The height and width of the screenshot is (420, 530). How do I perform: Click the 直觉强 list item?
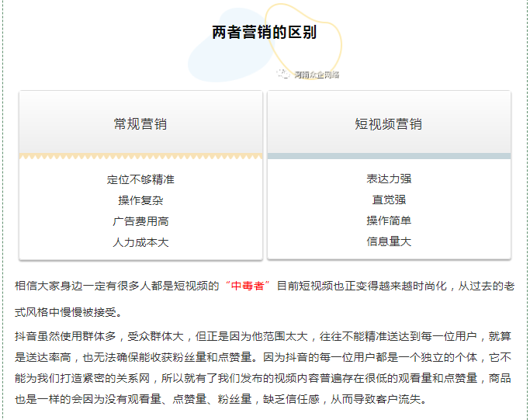click(389, 200)
